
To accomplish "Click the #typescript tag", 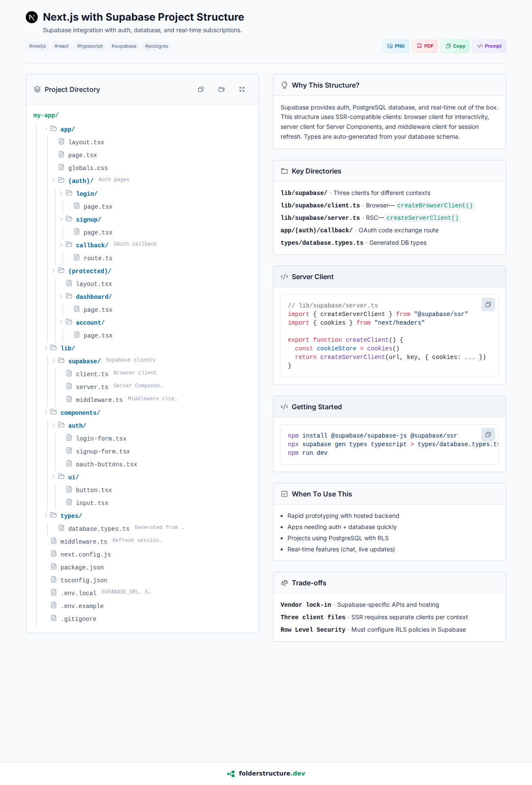I will pyautogui.click(x=90, y=46).
